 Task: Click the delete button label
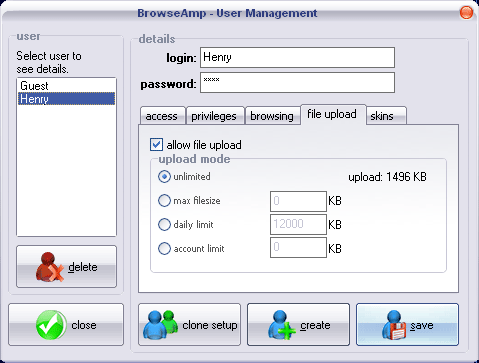pos(83,267)
